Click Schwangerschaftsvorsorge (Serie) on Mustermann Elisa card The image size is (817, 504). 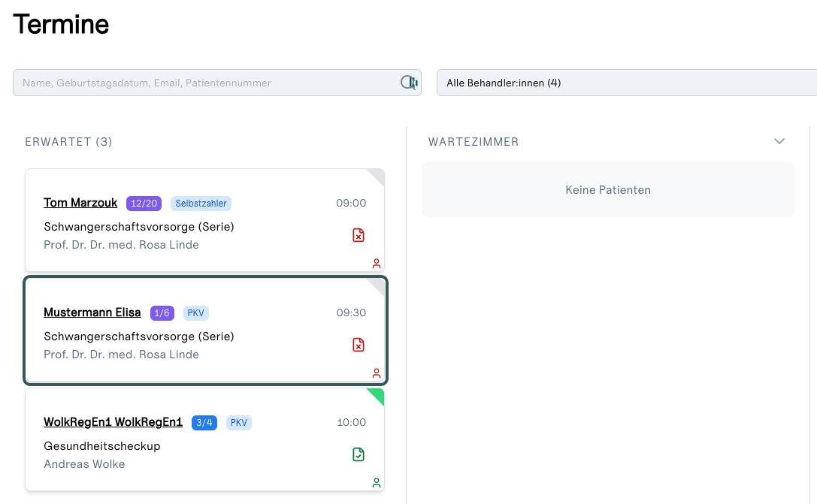(139, 337)
